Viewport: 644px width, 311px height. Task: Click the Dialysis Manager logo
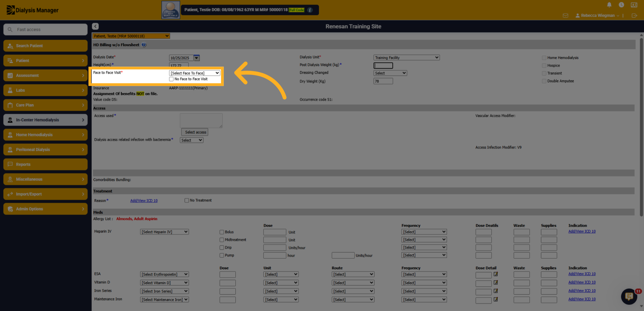[32, 10]
